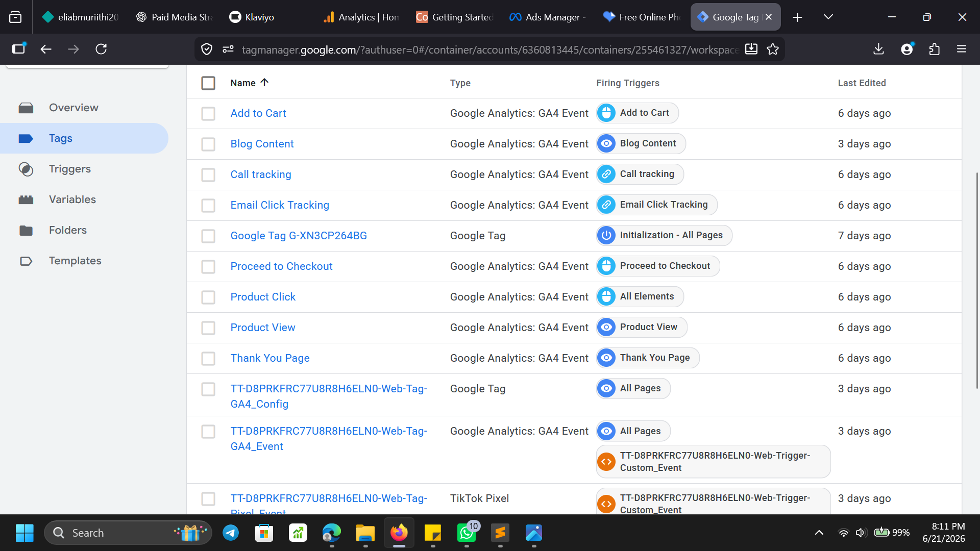This screenshot has height=551, width=980.
Task: Click the Call tracking trigger link icon
Action: point(606,174)
